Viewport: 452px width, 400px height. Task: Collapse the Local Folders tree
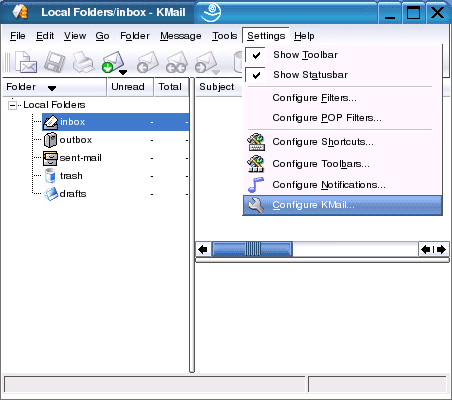coord(12,105)
